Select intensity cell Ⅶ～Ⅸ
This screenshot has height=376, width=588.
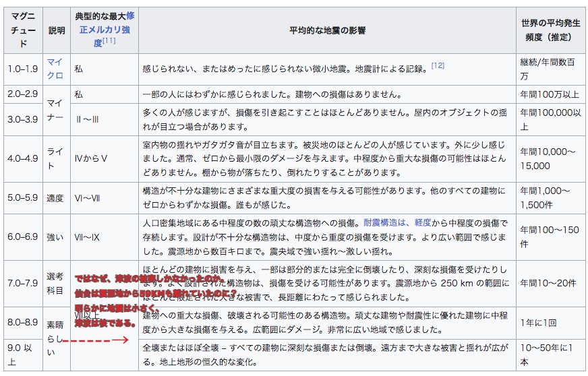click(x=105, y=237)
